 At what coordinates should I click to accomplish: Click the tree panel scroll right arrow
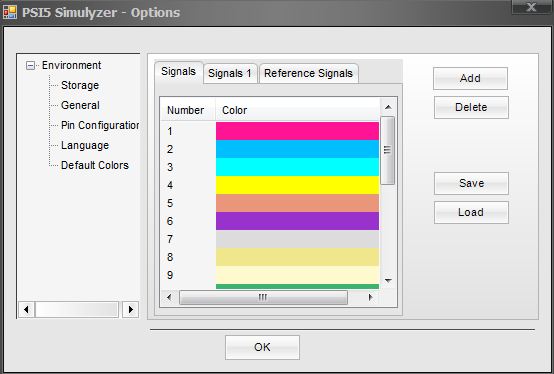pos(130,310)
